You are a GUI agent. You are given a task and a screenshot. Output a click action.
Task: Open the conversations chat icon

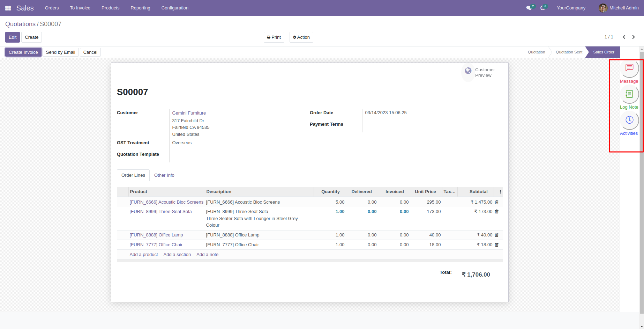[529, 8]
